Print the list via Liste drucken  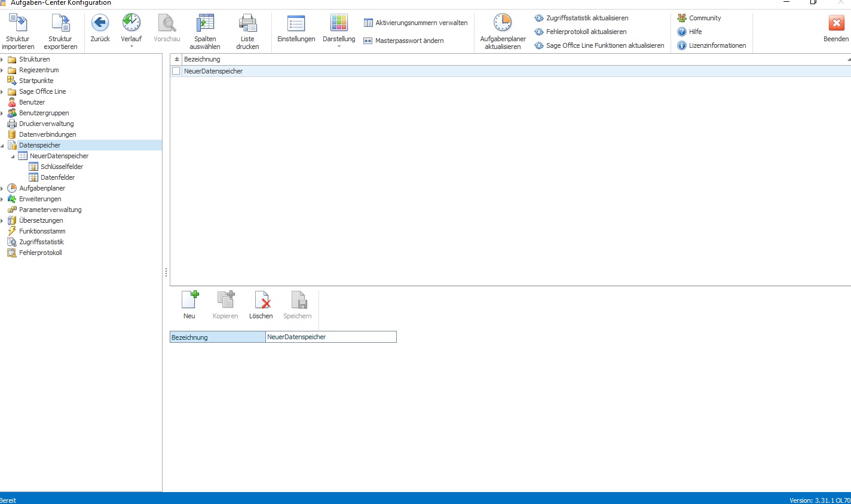(247, 23)
